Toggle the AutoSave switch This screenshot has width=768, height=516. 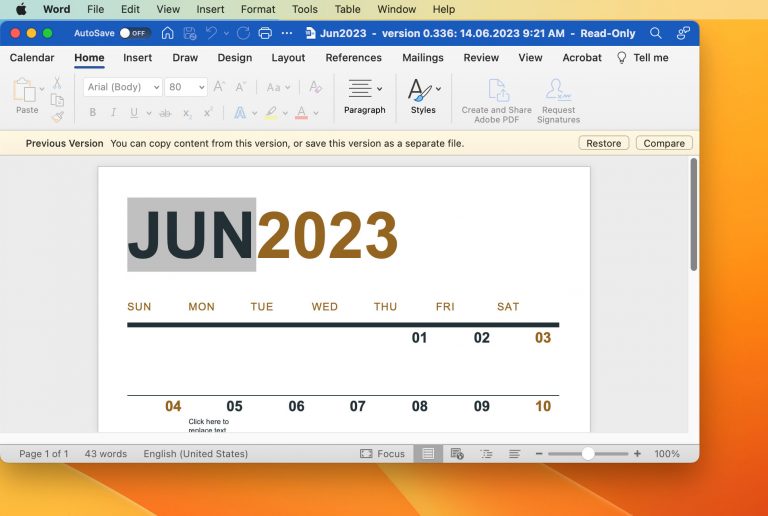[134, 33]
